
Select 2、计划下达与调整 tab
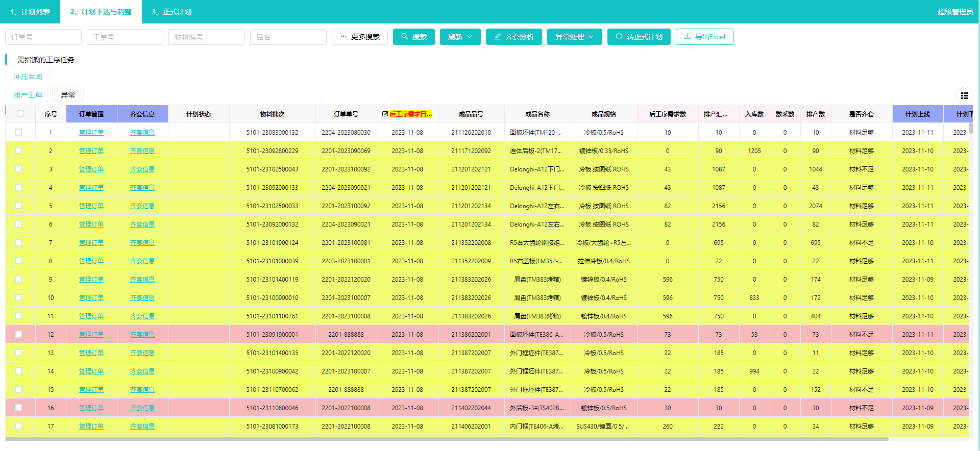point(101,12)
